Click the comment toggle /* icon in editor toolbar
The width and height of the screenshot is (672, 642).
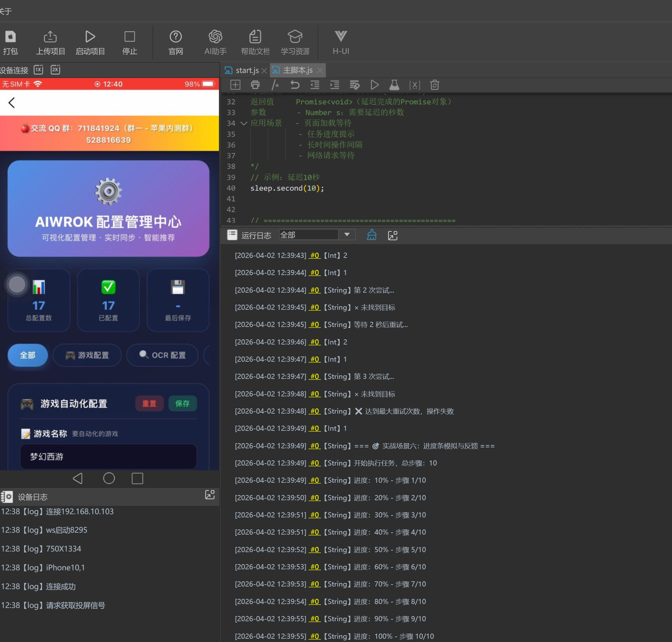coord(275,85)
